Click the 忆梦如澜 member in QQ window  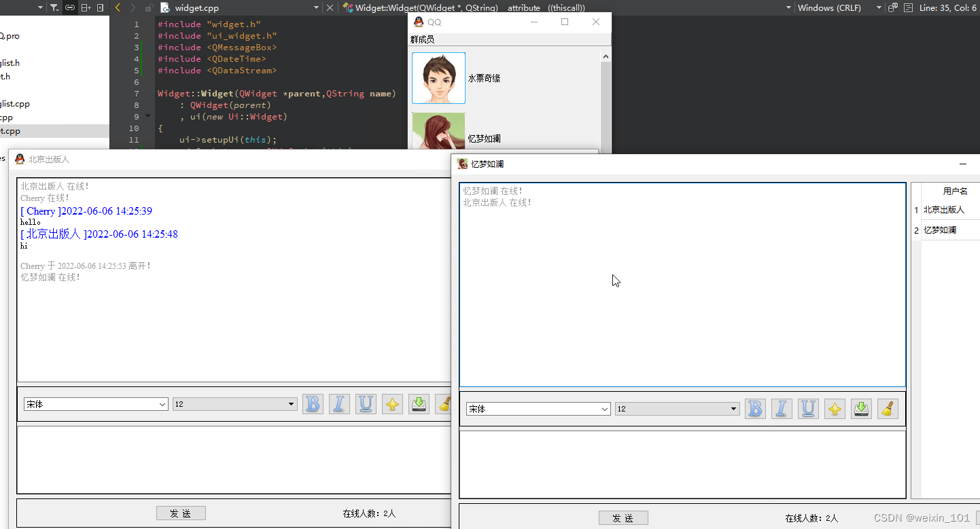[484, 139]
